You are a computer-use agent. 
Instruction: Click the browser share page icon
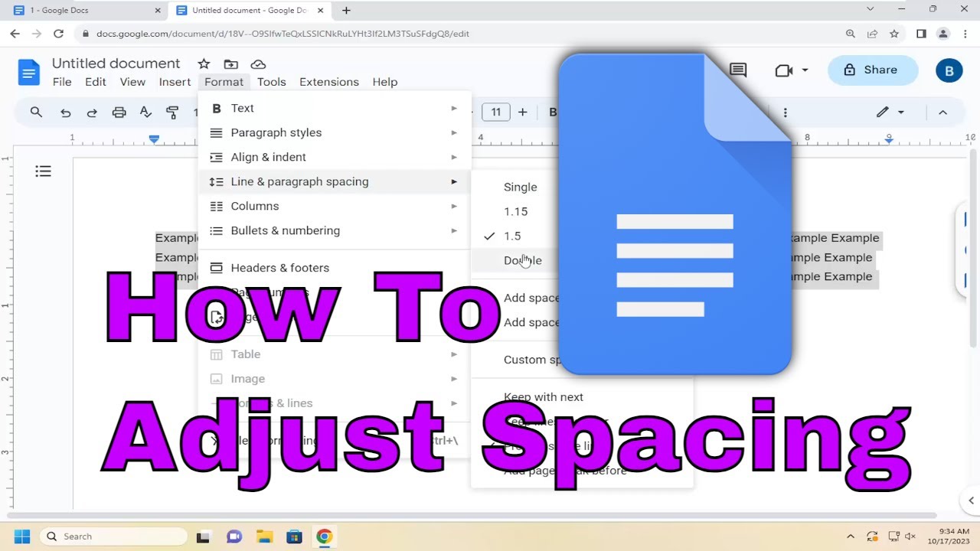(872, 34)
